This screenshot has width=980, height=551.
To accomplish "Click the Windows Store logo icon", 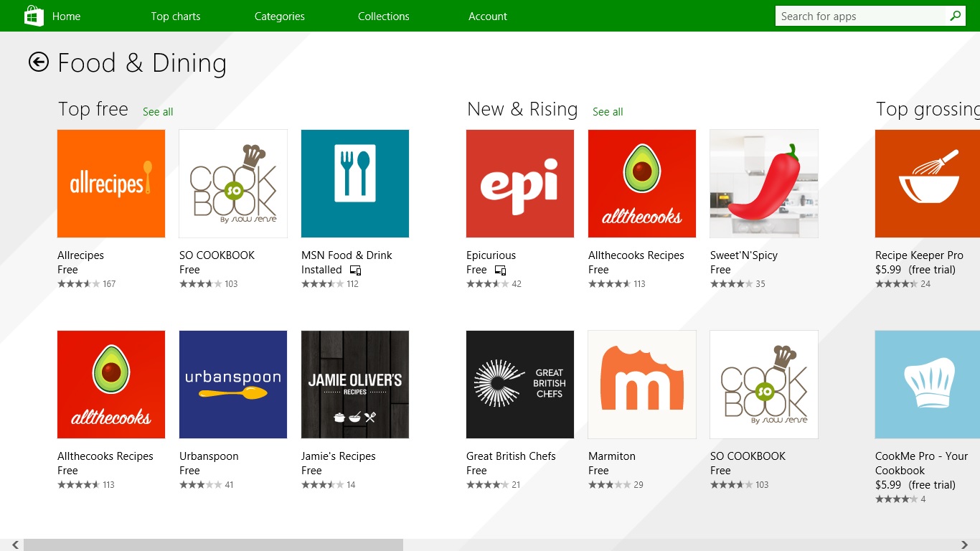I will (34, 16).
